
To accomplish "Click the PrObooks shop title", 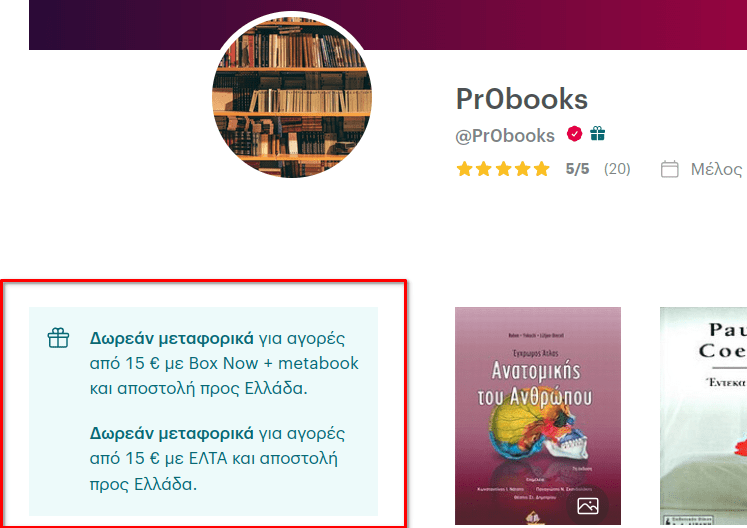I will (522, 99).
